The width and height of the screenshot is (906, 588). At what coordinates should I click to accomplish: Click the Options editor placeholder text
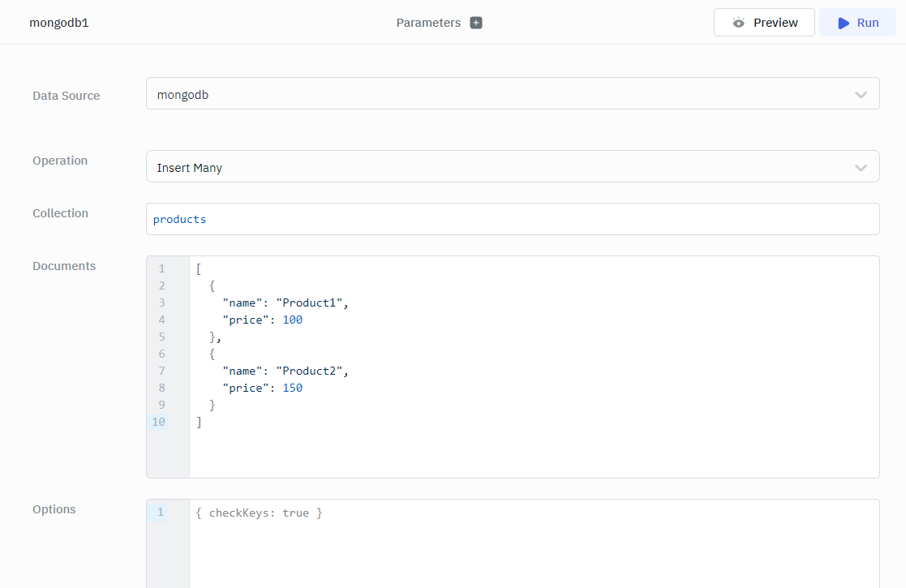[260, 513]
